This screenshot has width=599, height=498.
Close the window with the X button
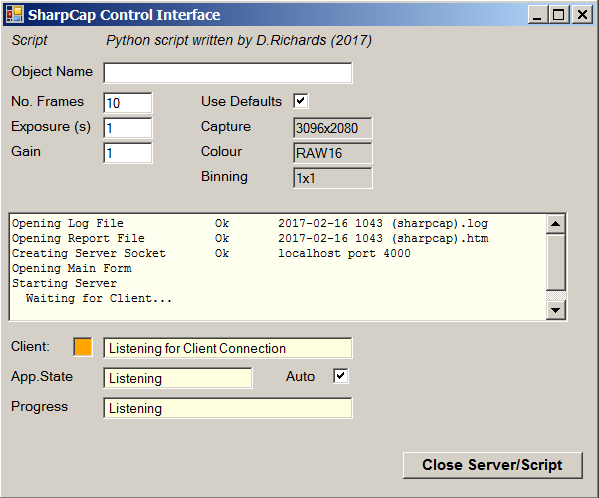point(582,15)
